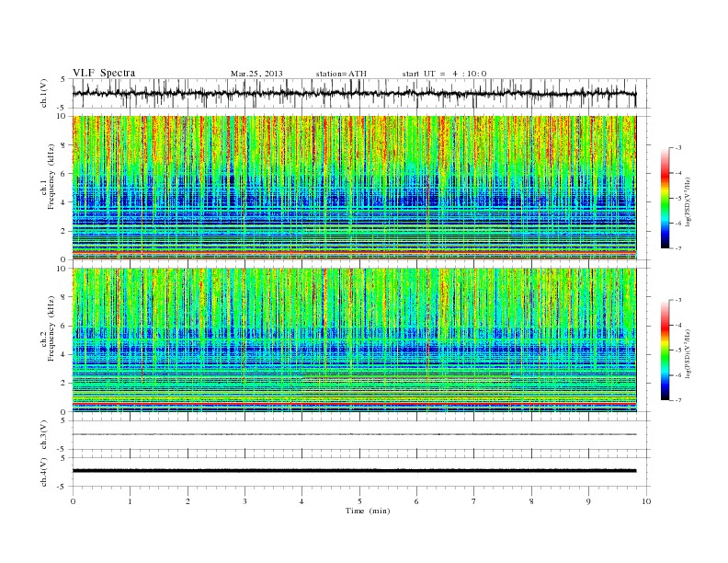The image size is (728, 563).
Task: Click the thick ch.4 voltage trace
Action: (x=354, y=471)
